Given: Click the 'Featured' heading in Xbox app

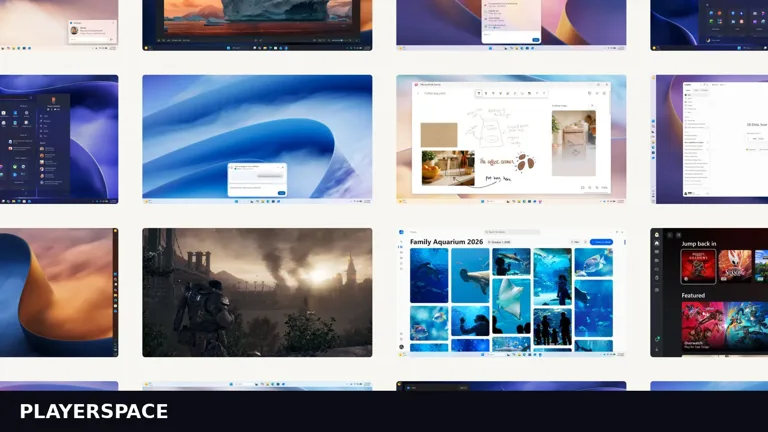Looking at the screenshot, I should point(693,295).
